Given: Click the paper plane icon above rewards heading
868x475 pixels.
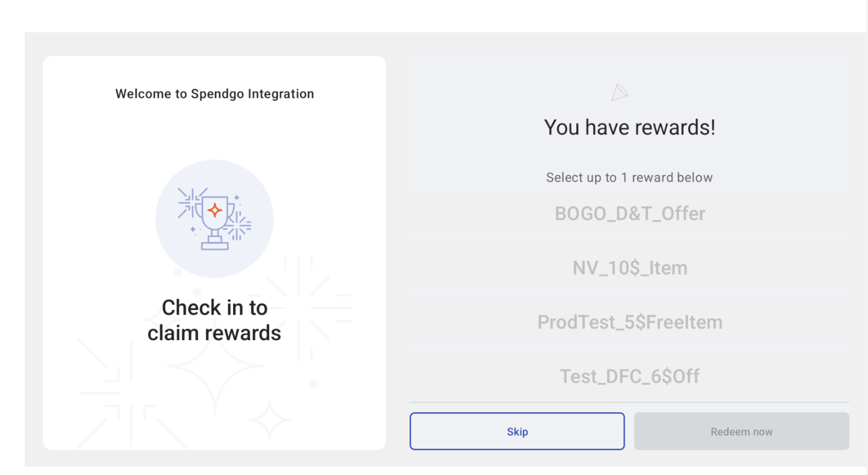Looking at the screenshot, I should point(619,92).
